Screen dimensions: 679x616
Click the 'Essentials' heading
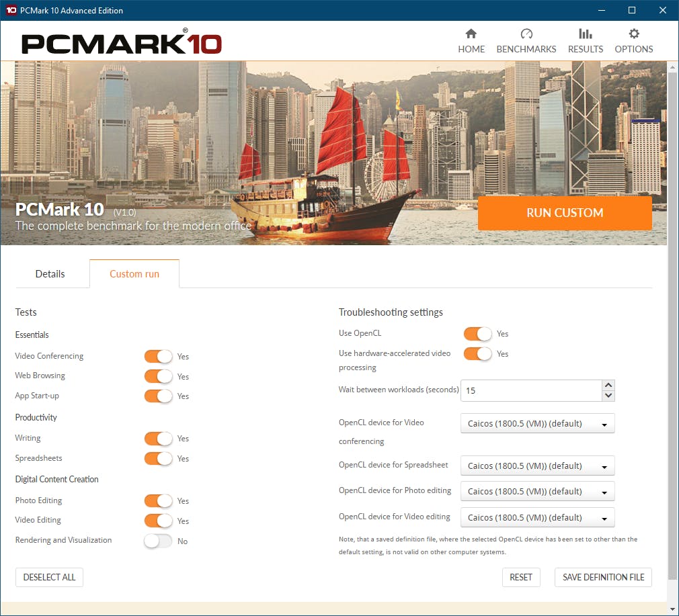click(32, 335)
